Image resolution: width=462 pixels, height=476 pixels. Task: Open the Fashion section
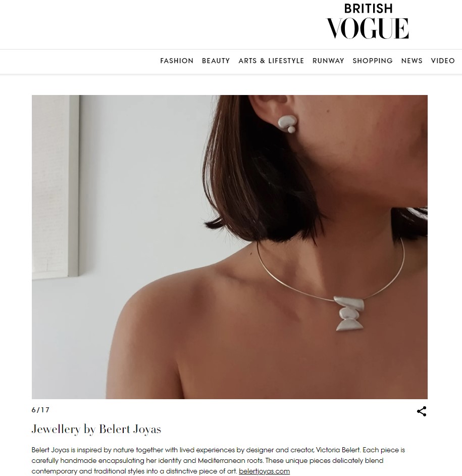click(177, 61)
